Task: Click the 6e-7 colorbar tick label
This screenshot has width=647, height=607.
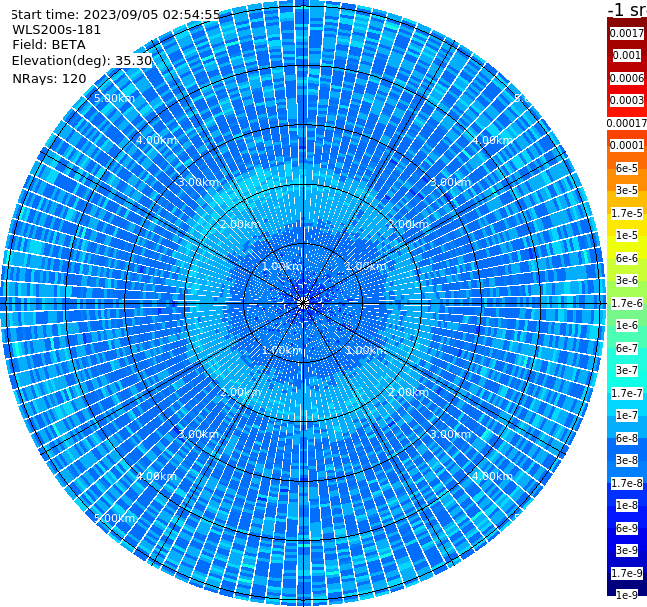Action: pyautogui.click(x=627, y=348)
